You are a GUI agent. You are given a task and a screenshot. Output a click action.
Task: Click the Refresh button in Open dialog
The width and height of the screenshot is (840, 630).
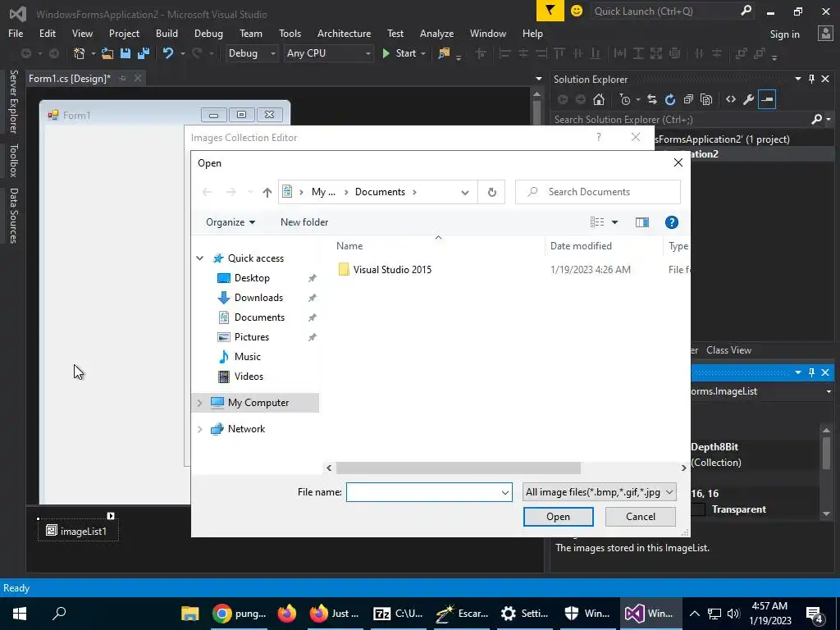click(492, 192)
